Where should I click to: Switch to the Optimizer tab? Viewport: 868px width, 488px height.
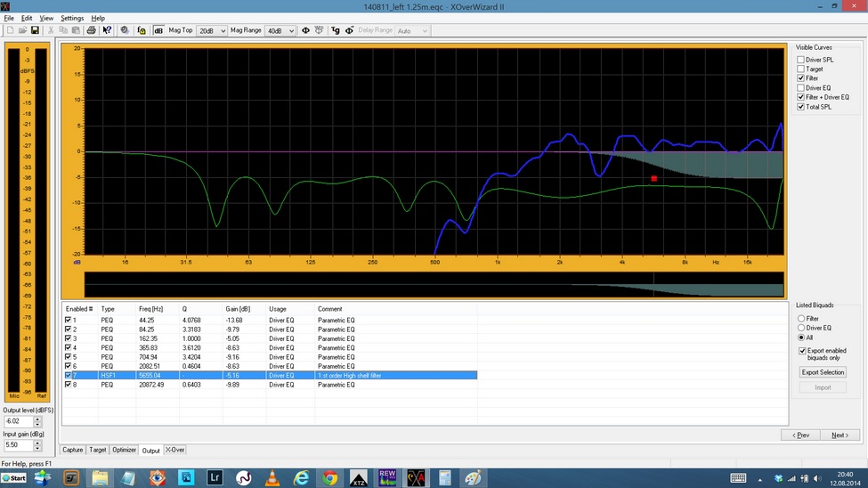[x=125, y=450]
